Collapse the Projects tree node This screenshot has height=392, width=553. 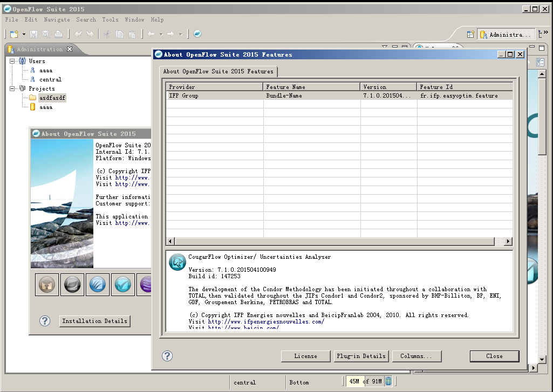pyautogui.click(x=12, y=88)
